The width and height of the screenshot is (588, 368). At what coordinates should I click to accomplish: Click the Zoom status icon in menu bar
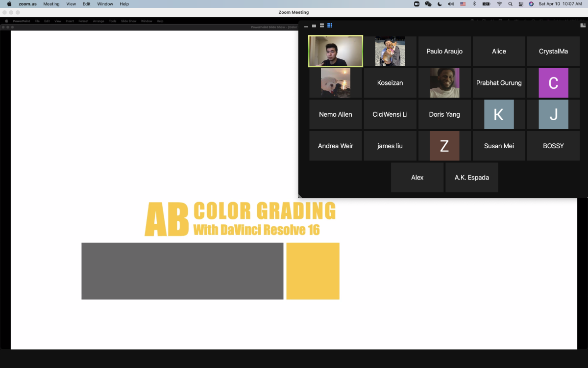417,4
